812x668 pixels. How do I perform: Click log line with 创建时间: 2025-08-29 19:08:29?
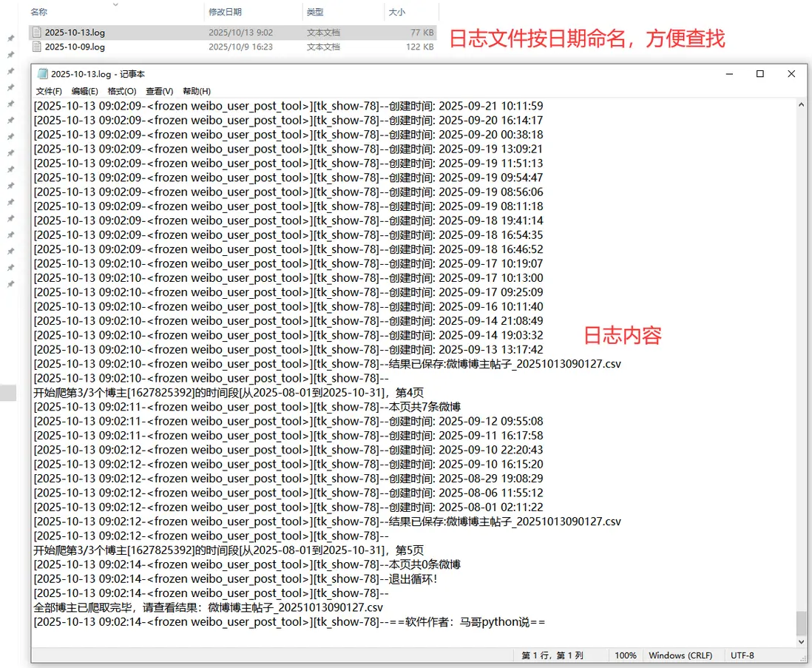tap(288, 479)
